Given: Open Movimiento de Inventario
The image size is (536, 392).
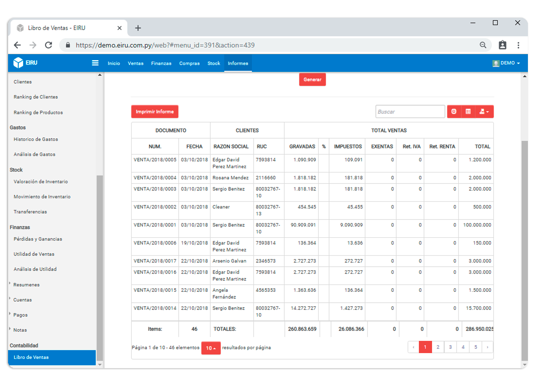Looking at the screenshot, I should click(42, 197).
